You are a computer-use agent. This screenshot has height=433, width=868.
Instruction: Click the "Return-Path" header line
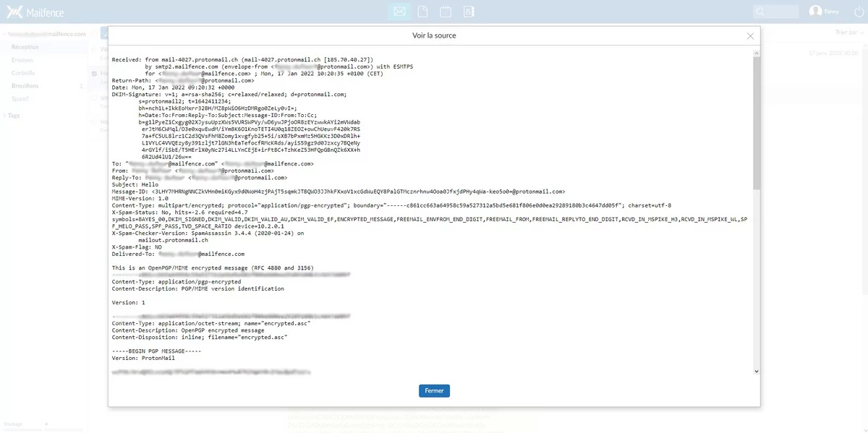184,80
